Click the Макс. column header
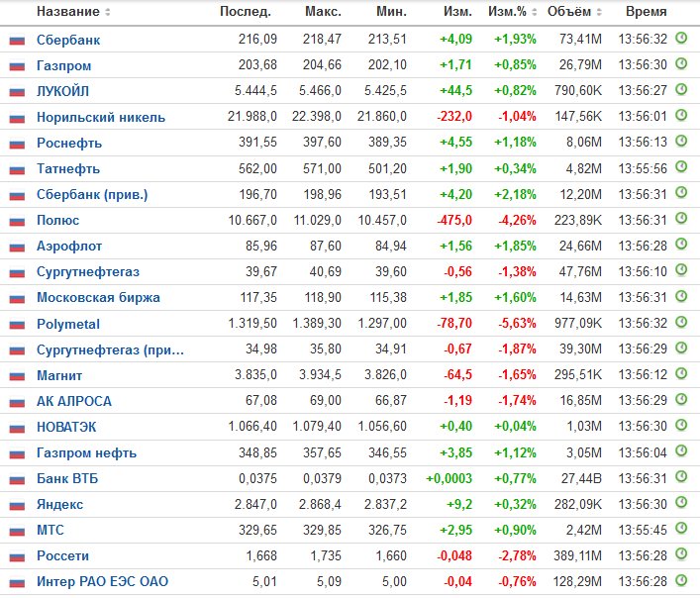 tap(323, 12)
